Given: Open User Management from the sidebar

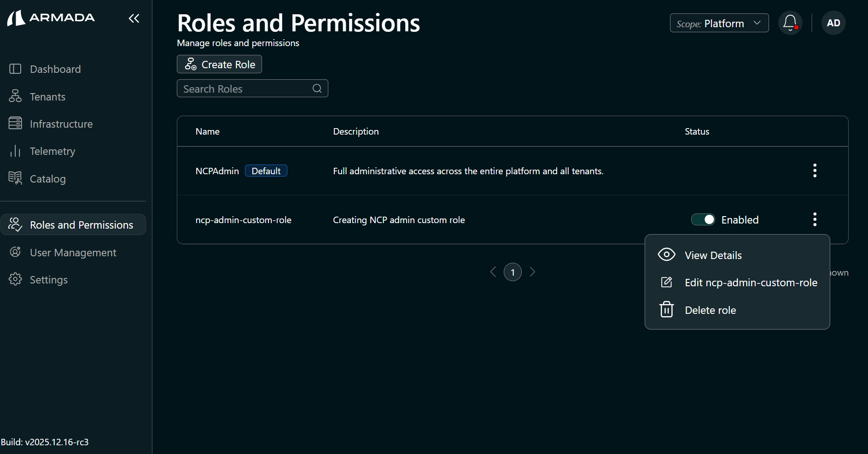Looking at the screenshot, I should (73, 252).
